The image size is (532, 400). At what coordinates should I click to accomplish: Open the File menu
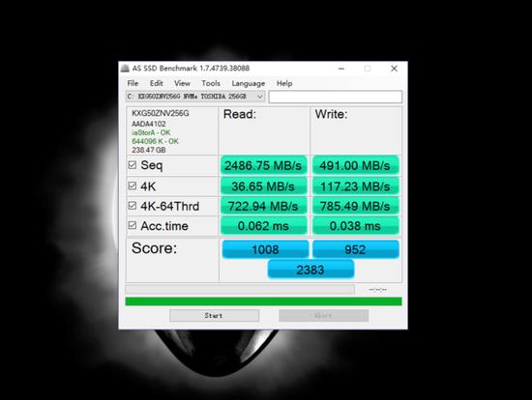[x=133, y=83]
